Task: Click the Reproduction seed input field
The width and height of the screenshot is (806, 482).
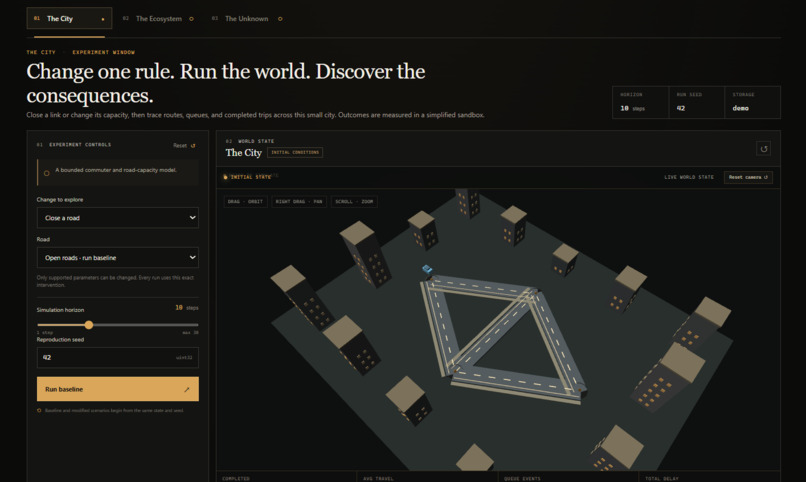Action: (118, 358)
